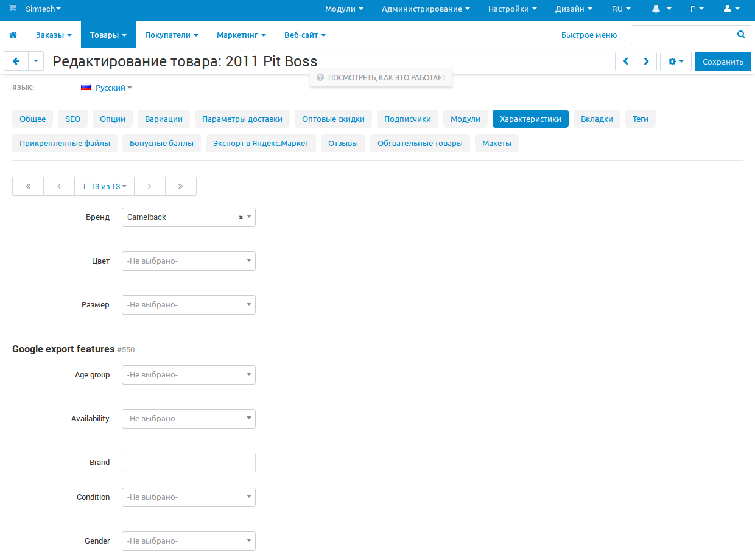Image resolution: width=755 pixels, height=560 pixels.
Task: Open the Товары menu
Action: tap(108, 35)
